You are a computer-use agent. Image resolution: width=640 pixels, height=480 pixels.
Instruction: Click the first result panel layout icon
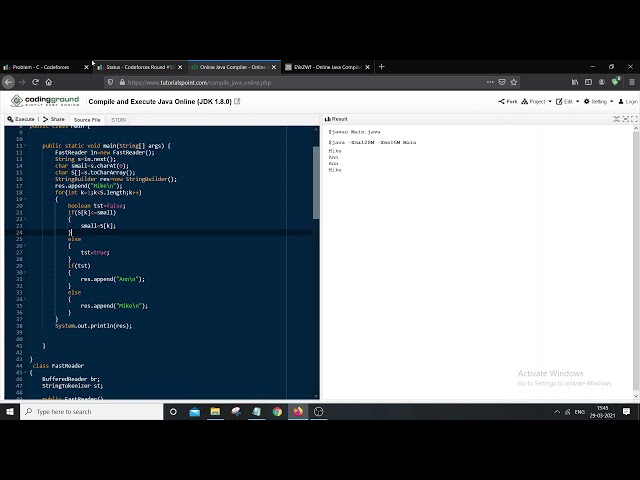[616, 119]
